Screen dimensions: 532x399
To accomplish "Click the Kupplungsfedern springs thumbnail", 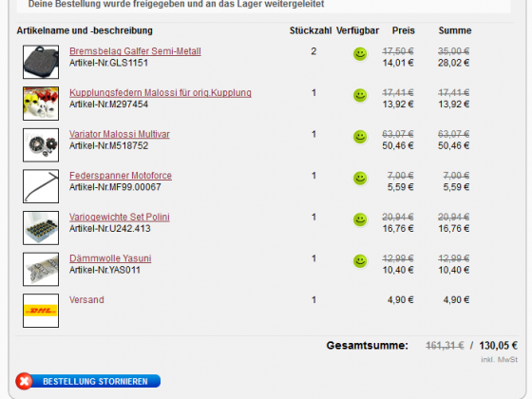I will tap(41, 104).
